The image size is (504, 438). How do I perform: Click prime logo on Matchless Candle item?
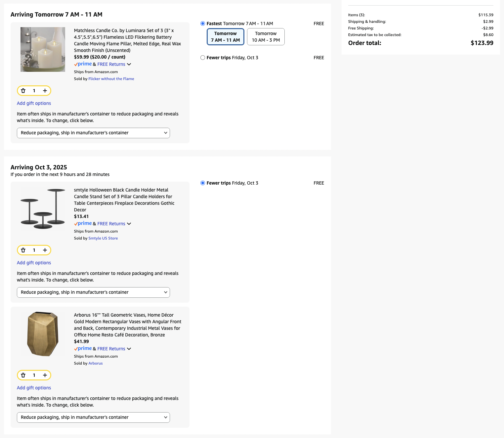[83, 64]
